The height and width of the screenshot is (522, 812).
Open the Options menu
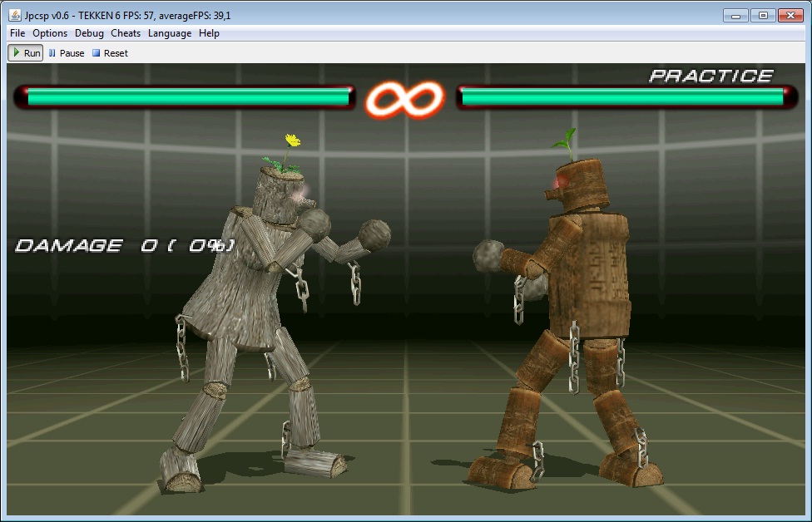tap(50, 33)
